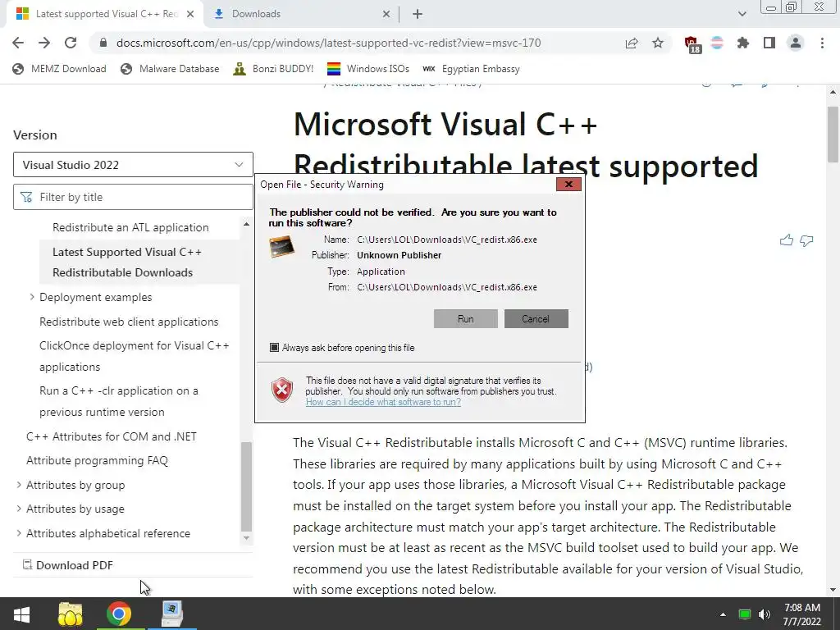Click Cancel in Security Warning dialog
Image resolution: width=840 pixels, height=630 pixels.
coord(536,319)
